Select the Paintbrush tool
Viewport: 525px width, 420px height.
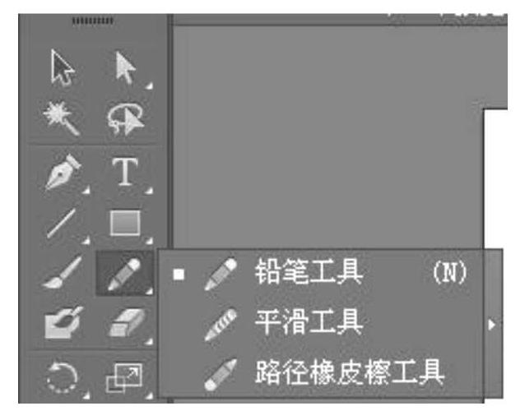pyautogui.click(x=63, y=273)
